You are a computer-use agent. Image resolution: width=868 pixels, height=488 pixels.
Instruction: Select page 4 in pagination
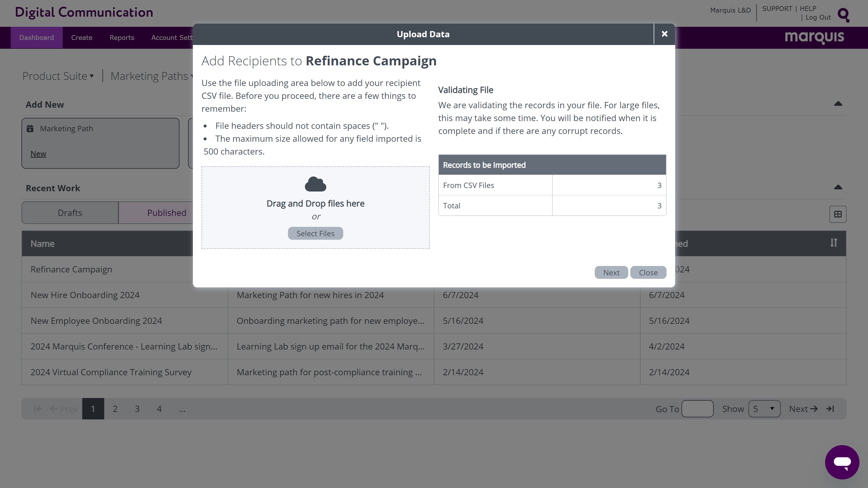[x=159, y=409]
